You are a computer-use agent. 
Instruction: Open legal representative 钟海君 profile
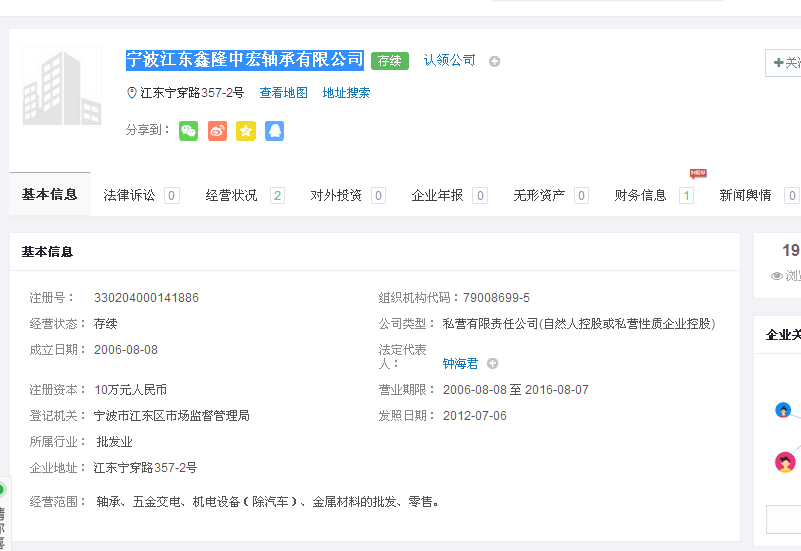460,364
